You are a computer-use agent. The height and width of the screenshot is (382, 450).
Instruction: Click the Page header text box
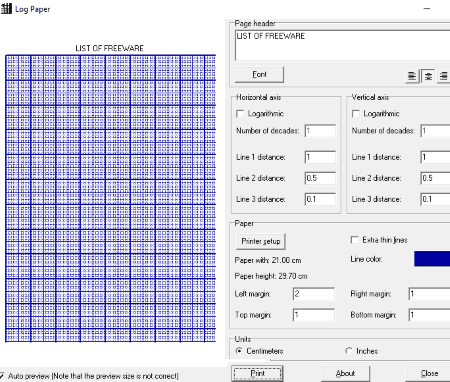click(x=343, y=45)
